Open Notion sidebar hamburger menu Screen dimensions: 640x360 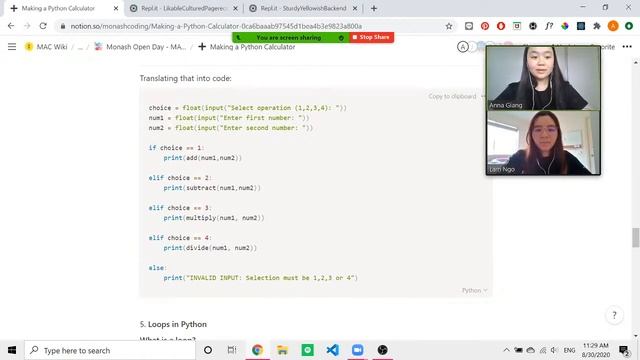click(12, 47)
